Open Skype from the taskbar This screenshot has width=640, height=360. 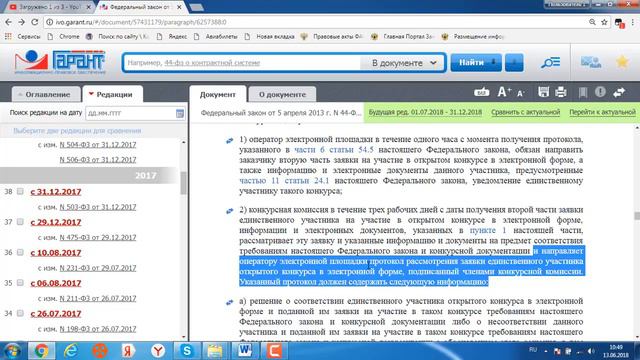[x=187, y=351]
